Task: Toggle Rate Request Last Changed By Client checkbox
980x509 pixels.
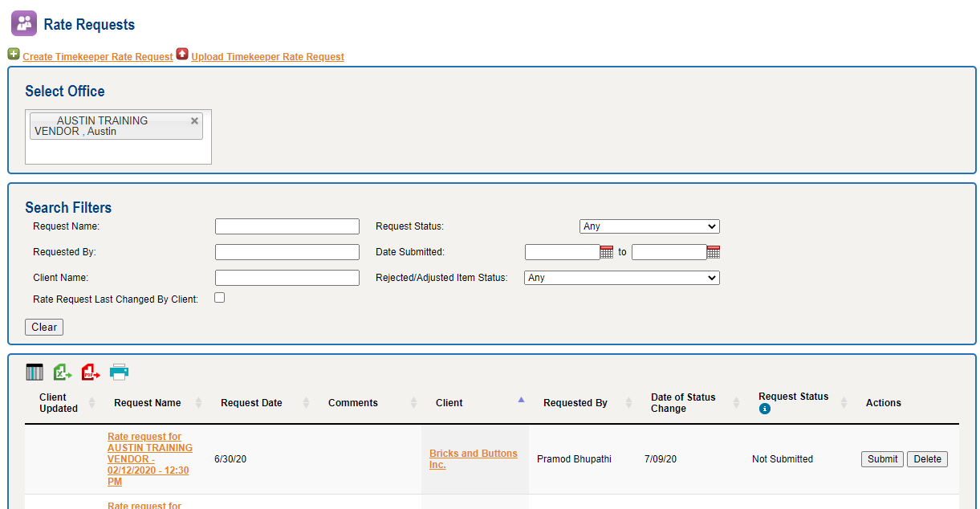Action: pos(220,298)
